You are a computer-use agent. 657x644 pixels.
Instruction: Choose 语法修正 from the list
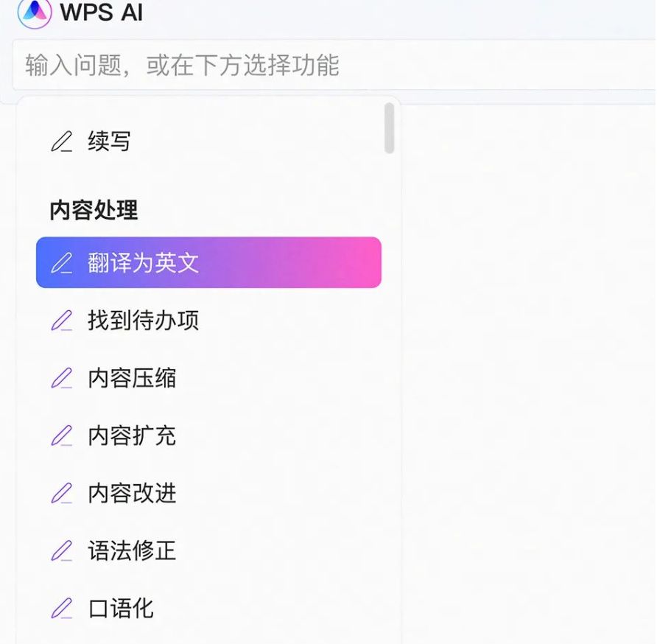(x=132, y=550)
